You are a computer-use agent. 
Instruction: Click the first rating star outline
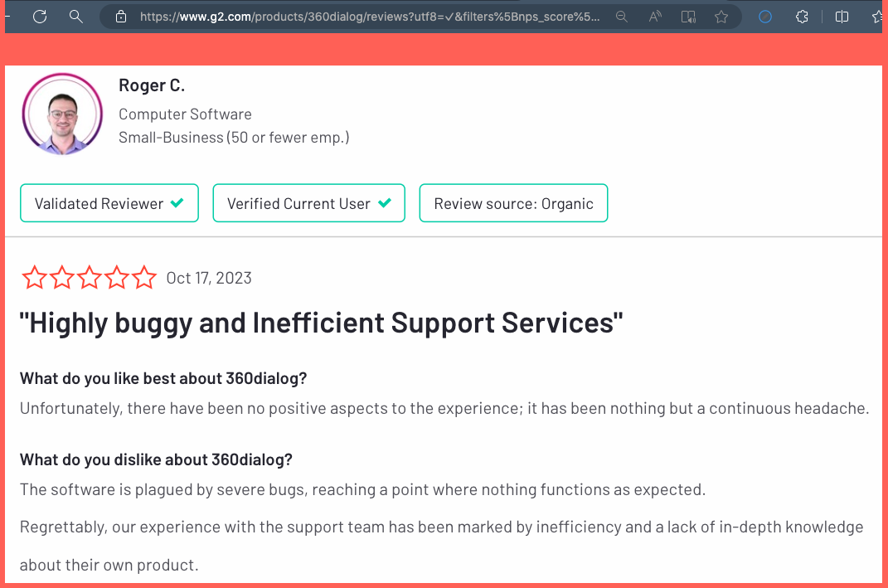[x=34, y=277]
